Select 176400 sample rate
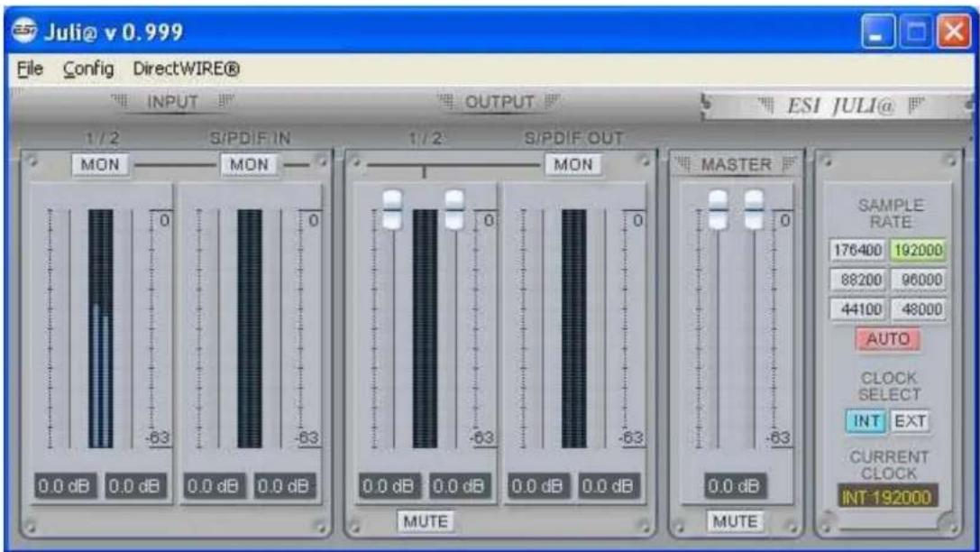 click(x=857, y=250)
